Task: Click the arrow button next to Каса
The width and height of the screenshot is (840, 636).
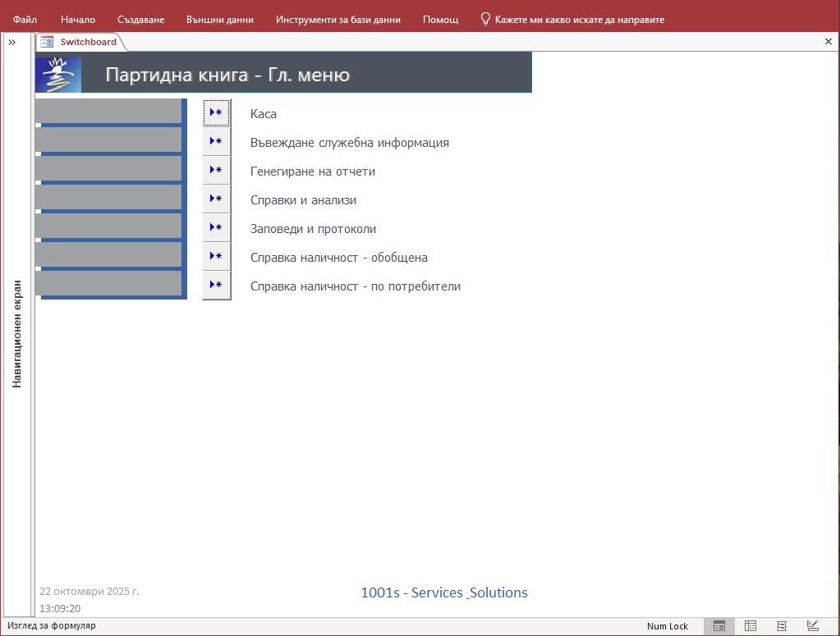Action: (x=216, y=113)
